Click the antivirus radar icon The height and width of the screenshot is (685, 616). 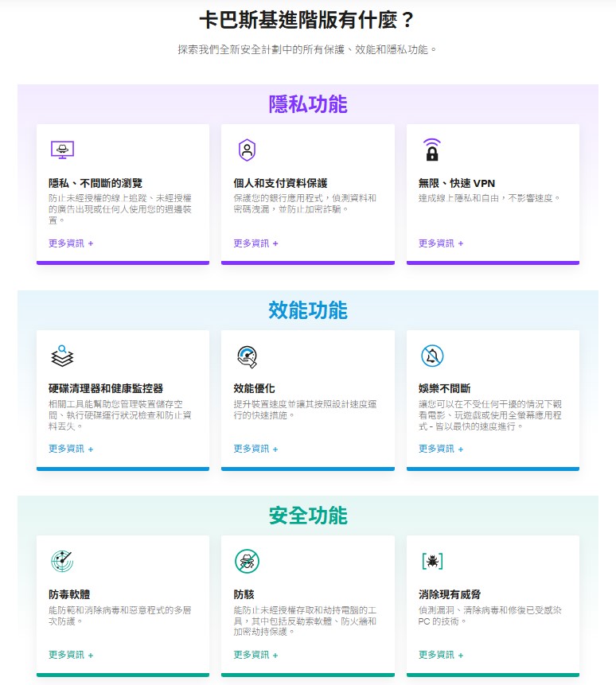(x=62, y=562)
